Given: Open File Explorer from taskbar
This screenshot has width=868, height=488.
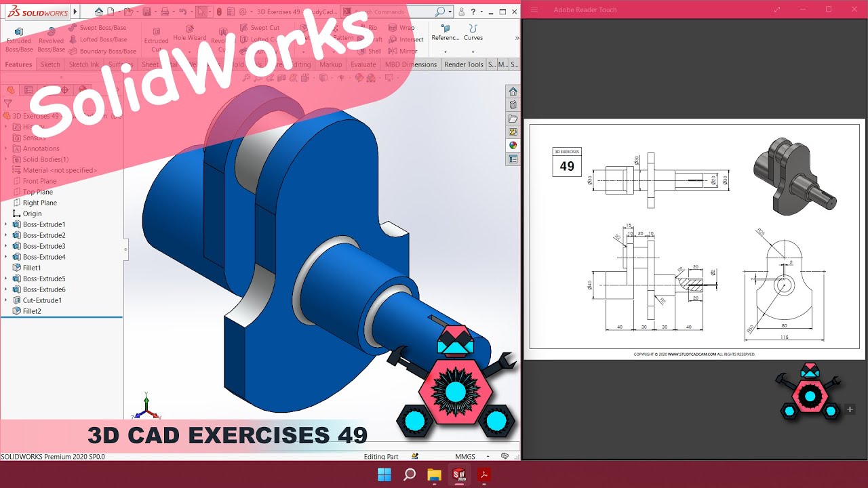Looking at the screenshot, I should coord(434,474).
